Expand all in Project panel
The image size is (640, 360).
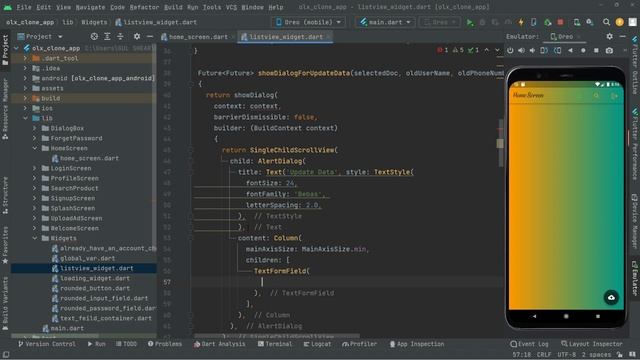point(107,37)
